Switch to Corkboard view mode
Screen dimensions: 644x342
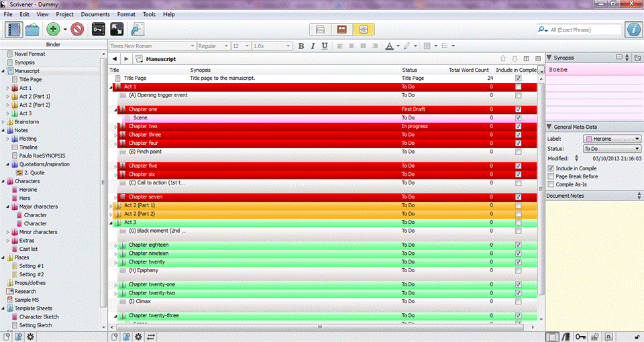click(x=342, y=30)
